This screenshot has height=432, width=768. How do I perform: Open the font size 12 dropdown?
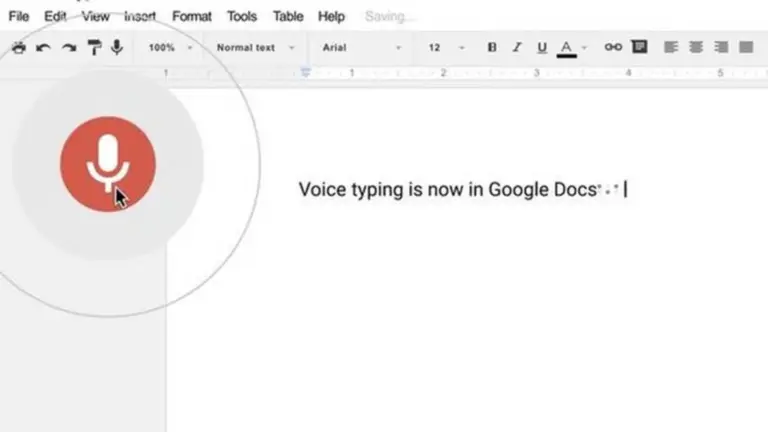[x=446, y=48]
